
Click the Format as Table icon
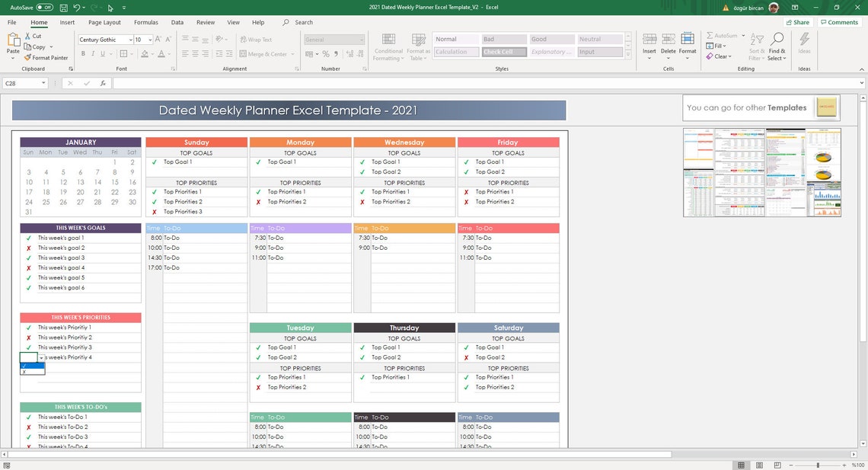point(418,46)
